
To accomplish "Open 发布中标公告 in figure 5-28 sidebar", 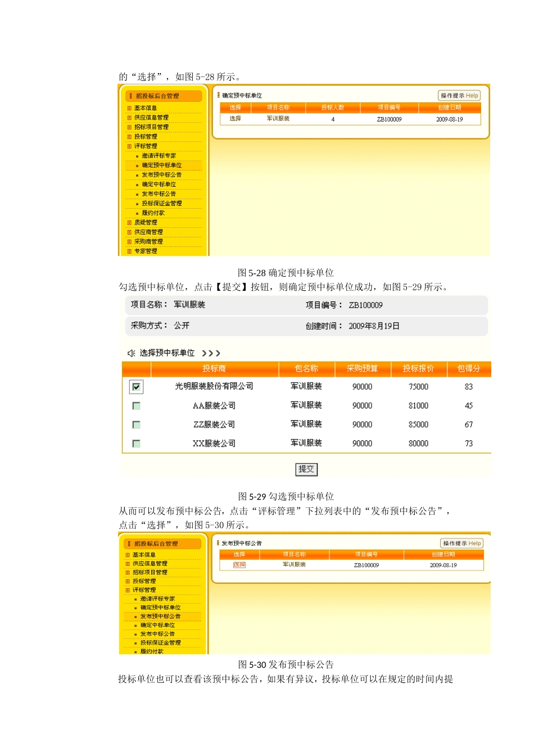I will coord(159,194).
